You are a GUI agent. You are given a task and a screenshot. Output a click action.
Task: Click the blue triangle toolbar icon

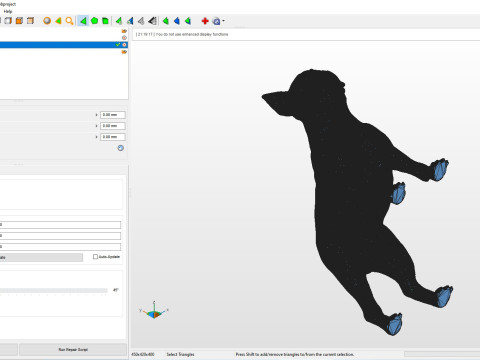(x=177, y=21)
